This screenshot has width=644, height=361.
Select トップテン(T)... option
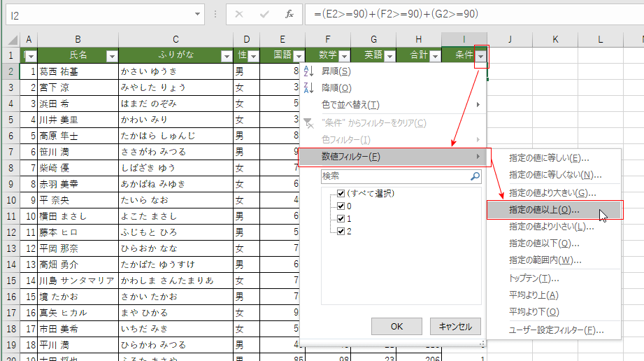click(554, 278)
